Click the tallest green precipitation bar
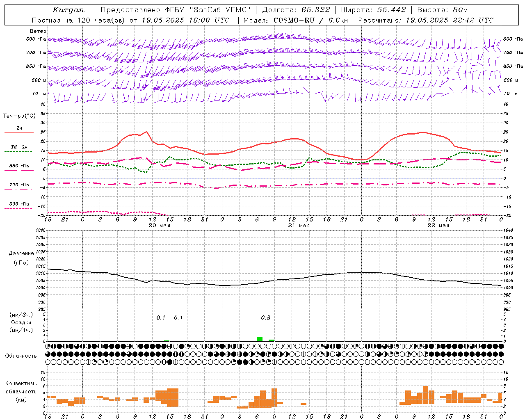Viewport: 525px width, 420px height. [260, 339]
